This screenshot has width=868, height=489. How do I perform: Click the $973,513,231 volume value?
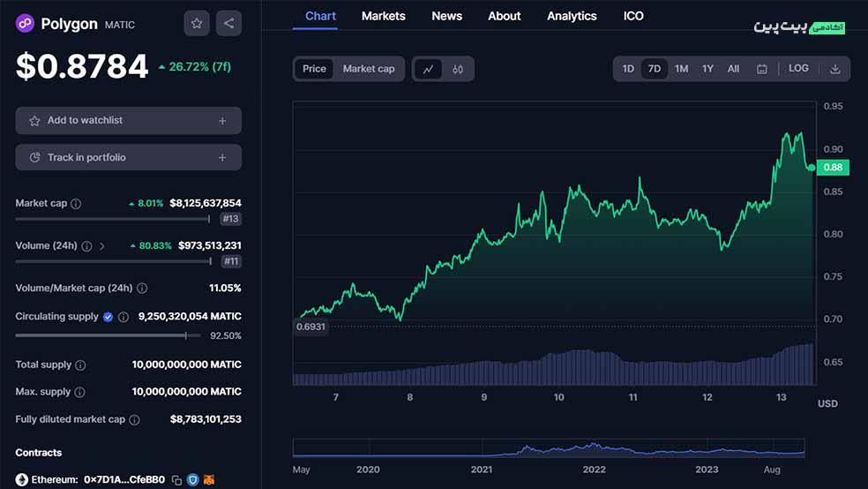click(210, 245)
